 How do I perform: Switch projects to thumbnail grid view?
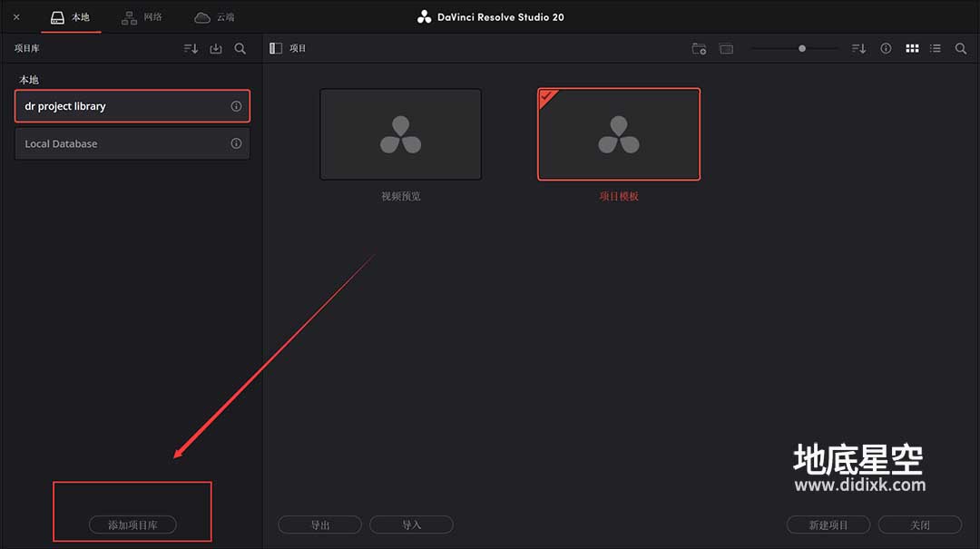point(912,49)
